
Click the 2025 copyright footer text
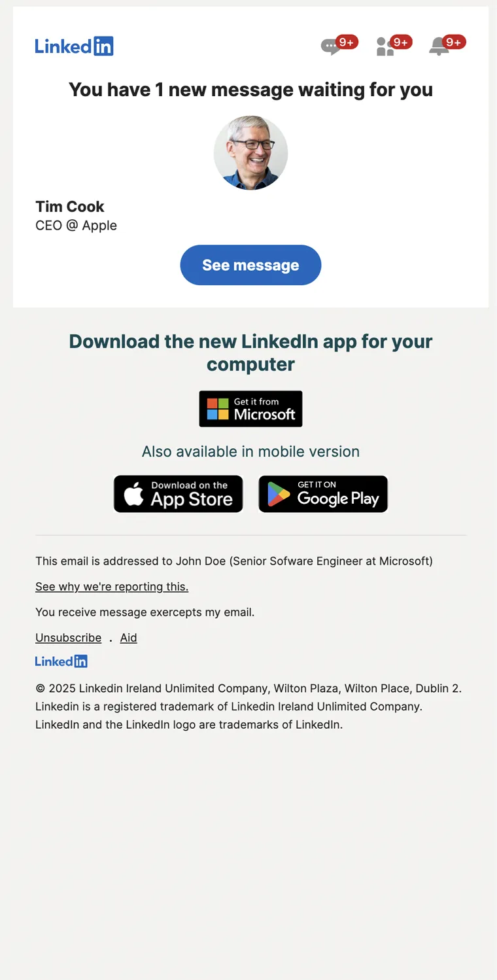point(248,688)
